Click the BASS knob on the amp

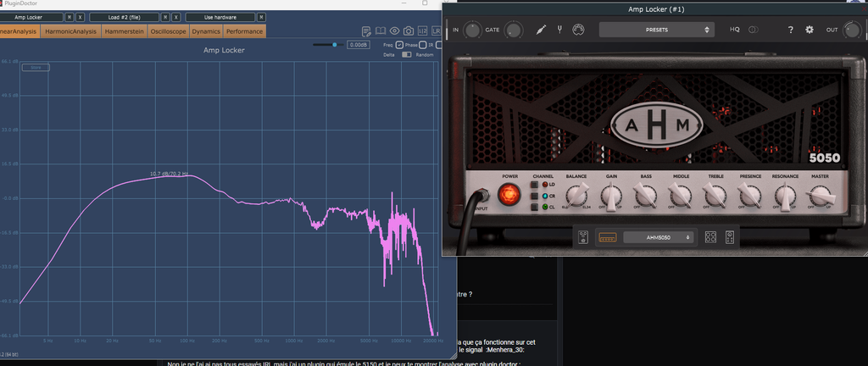(645, 196)
